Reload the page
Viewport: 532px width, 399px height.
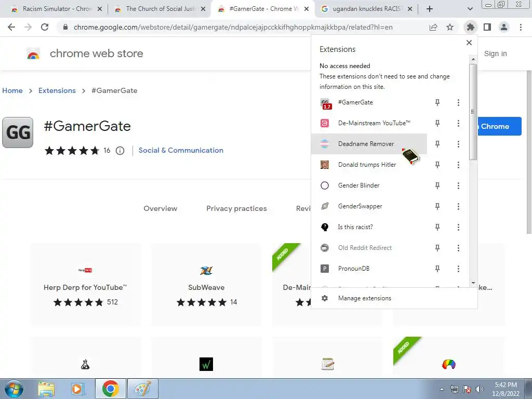click(45, 27)
